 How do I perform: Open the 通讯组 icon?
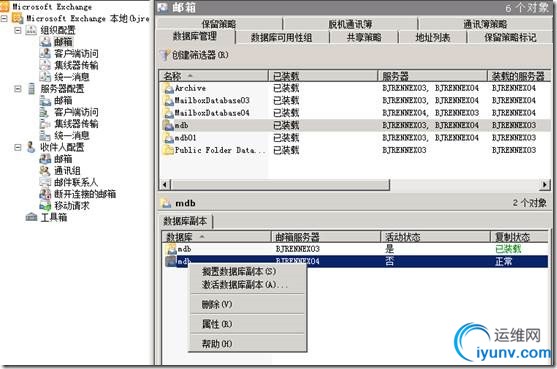(x=45, y=170)
